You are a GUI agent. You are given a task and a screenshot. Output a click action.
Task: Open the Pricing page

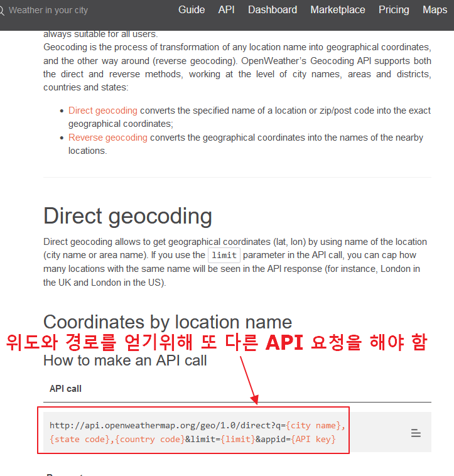coord(394,9)
